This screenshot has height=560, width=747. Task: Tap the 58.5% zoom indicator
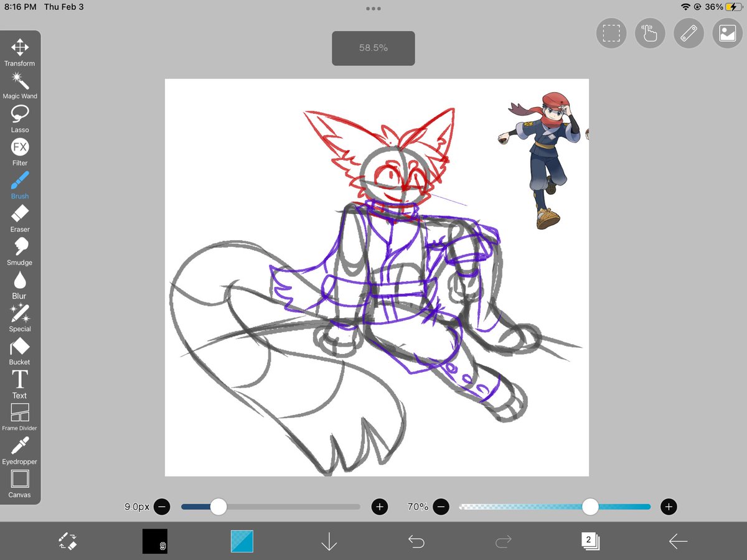374,48
